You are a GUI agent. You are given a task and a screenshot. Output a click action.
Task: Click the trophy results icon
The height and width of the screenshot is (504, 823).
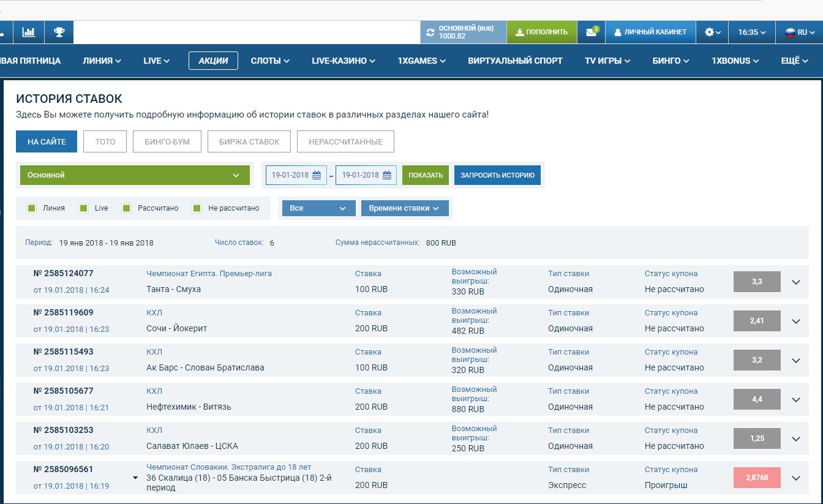click(58, 32)
